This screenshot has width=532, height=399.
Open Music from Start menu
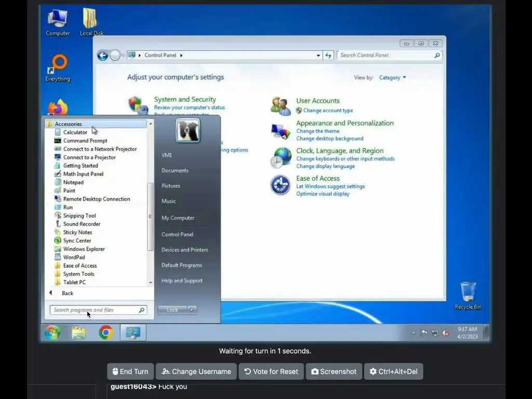169,201
